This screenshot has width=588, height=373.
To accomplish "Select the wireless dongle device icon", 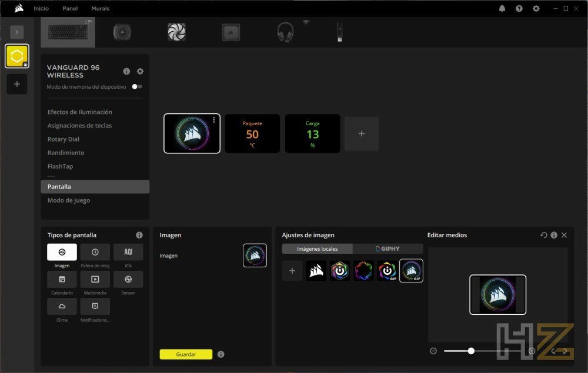I will [339, 32].
